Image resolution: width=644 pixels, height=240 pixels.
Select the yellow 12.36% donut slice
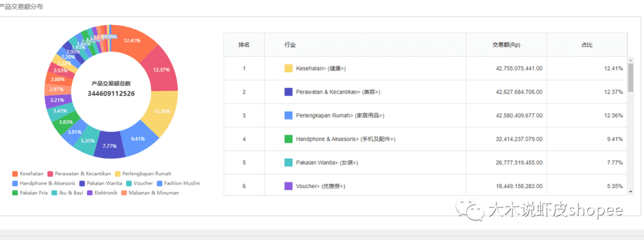[162, 112]
